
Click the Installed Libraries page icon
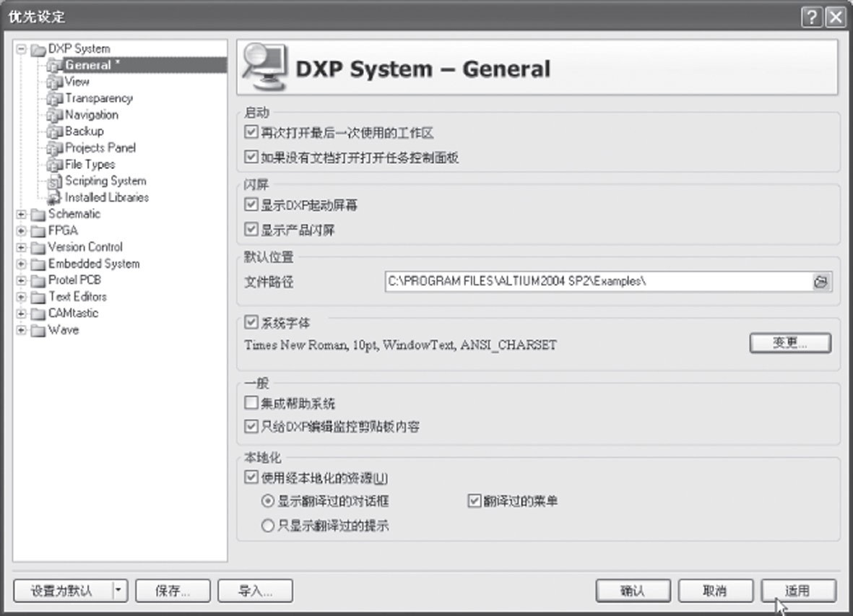(x=55, y=198)
